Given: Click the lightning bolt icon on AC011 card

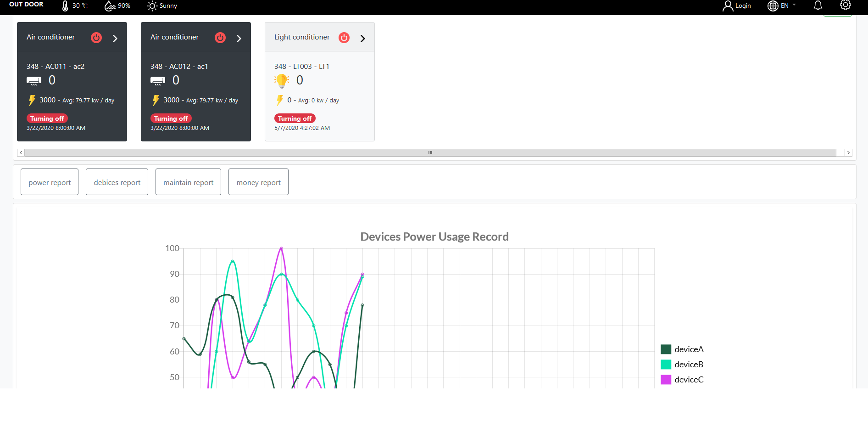Looking at the screenshot, I should pyautogui.click(x=32, y=100).
